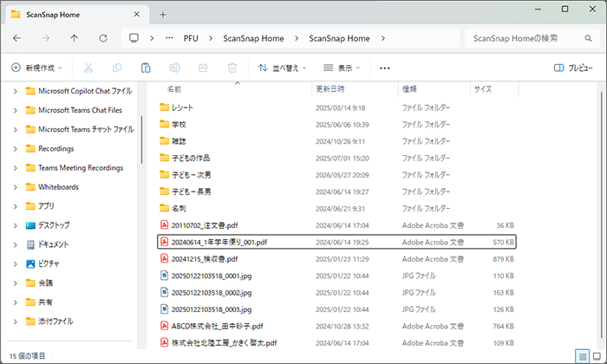The image size is (607, 364).
Task: Open 添付ファイル folder in navigation pane
Action: coord(55,321)
